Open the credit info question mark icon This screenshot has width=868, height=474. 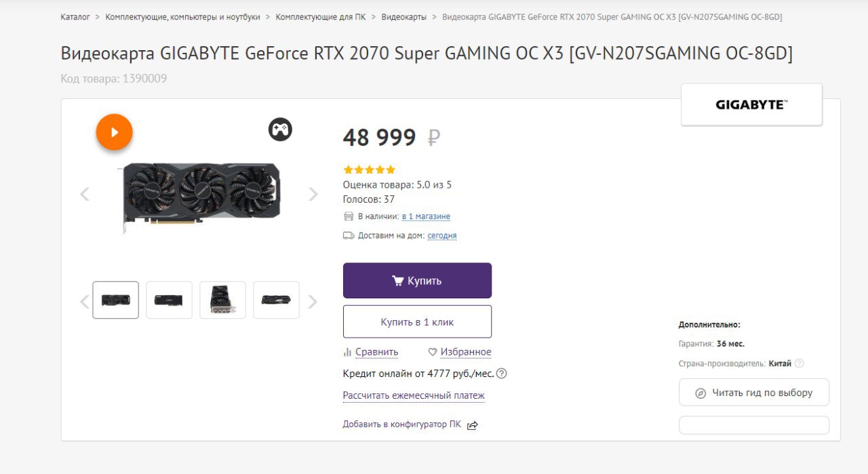tap(502, 374)
